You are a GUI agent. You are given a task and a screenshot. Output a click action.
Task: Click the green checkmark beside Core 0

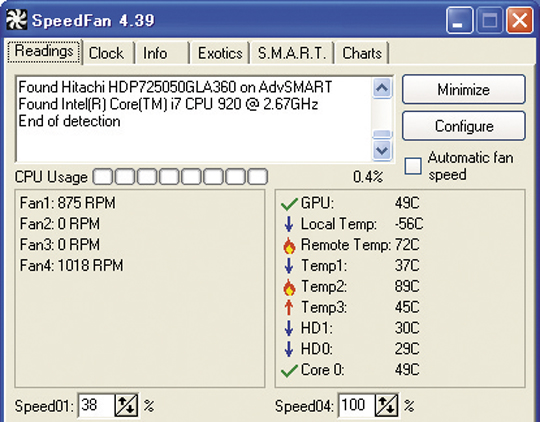[289, 370]
